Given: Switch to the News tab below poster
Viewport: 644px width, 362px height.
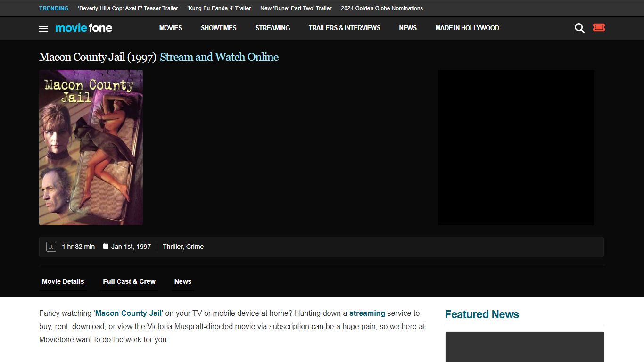Looking at the screenshot, I should 183,281.
